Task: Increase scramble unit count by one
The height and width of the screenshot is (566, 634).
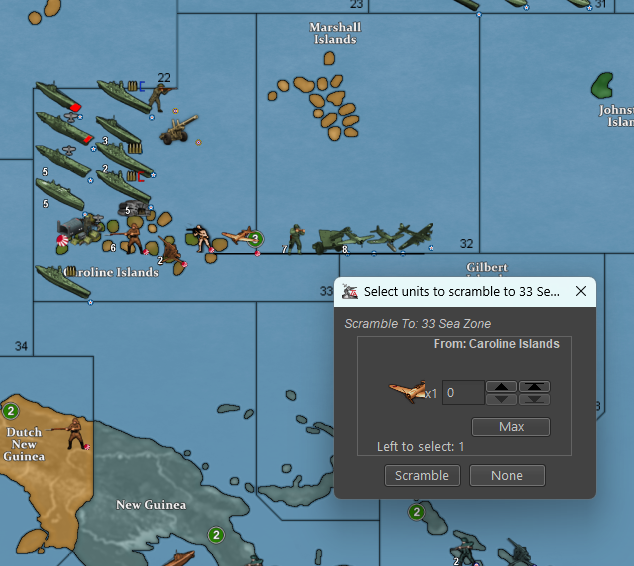Action: click(502, 387)
